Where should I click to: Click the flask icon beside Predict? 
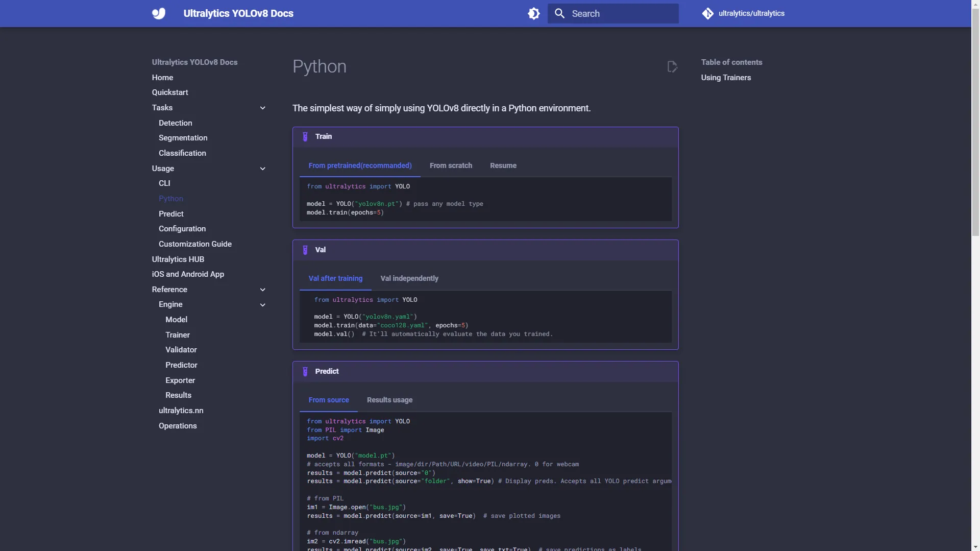305,372
